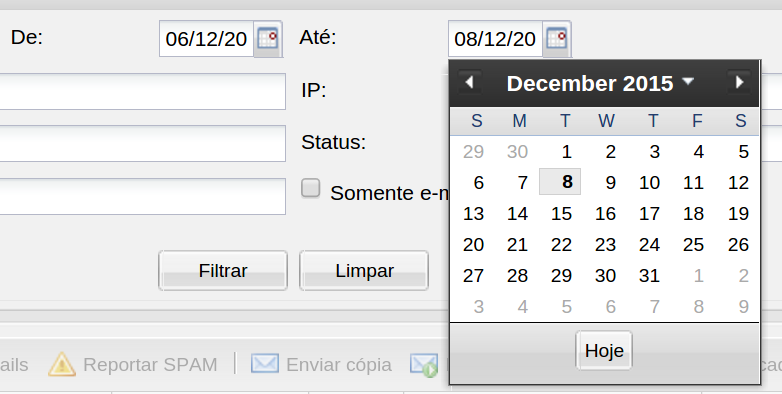
Task: Click the Limpar button
Action: point(364,270)
